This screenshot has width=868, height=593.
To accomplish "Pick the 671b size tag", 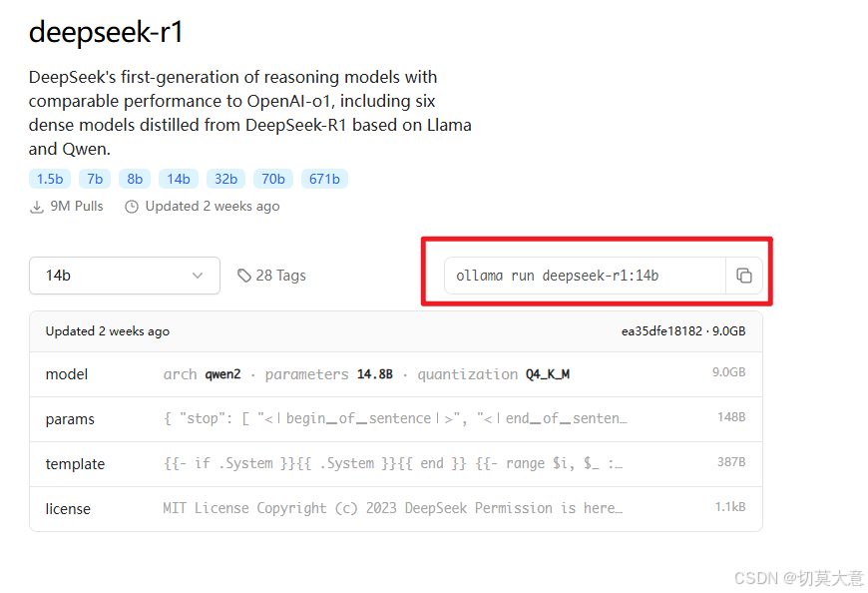I will (x=324, y=179).
